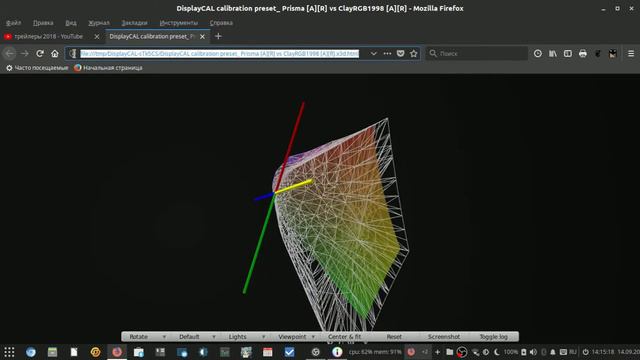Open the Файл menu

13,23
